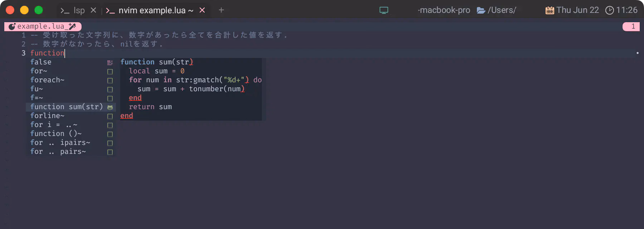
Task: Click the 11:26 time text
Action: [x=626, y=10]
